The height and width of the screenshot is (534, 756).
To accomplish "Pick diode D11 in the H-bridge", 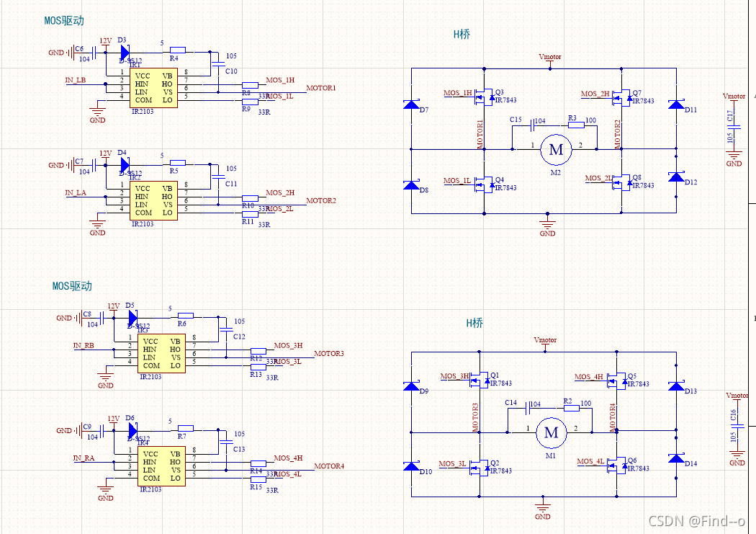I will (x=676, y=104).
